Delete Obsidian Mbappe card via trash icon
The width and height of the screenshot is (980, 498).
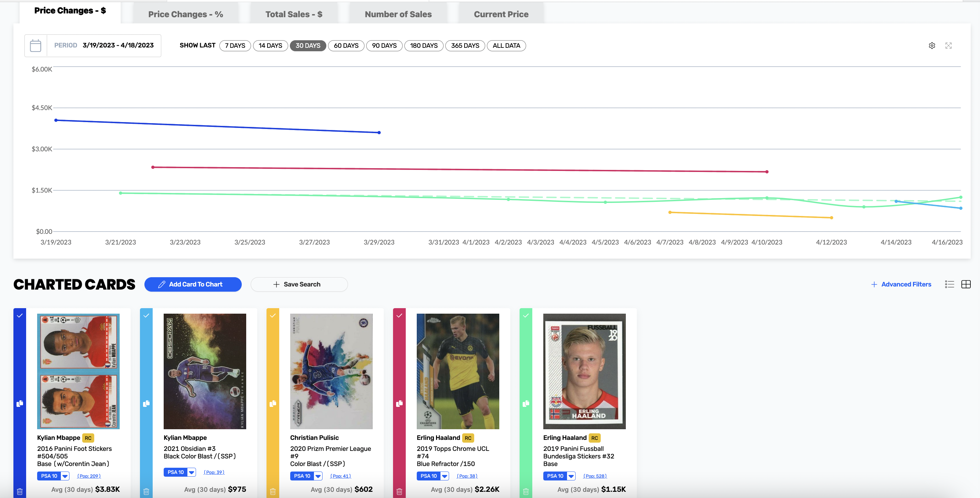pos(146,491)
